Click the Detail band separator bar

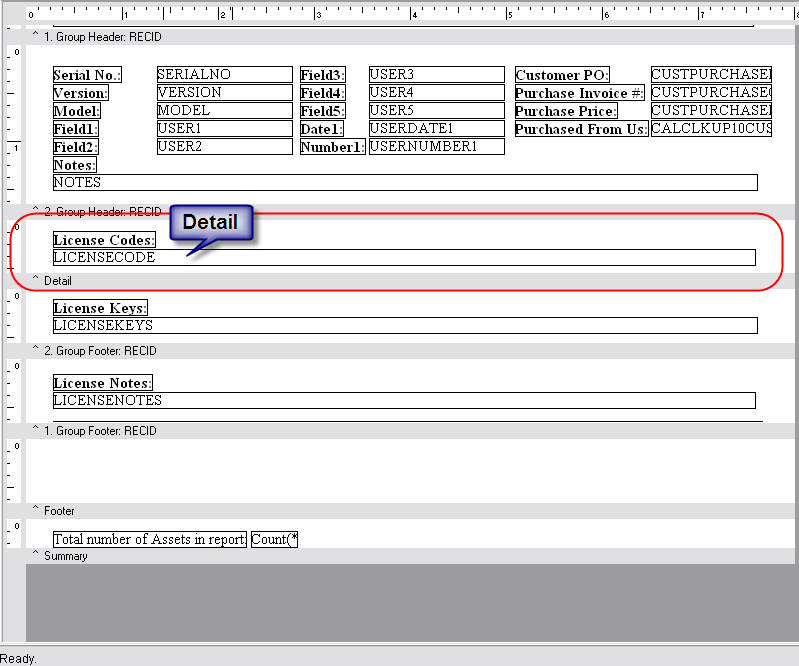[400, 281]
